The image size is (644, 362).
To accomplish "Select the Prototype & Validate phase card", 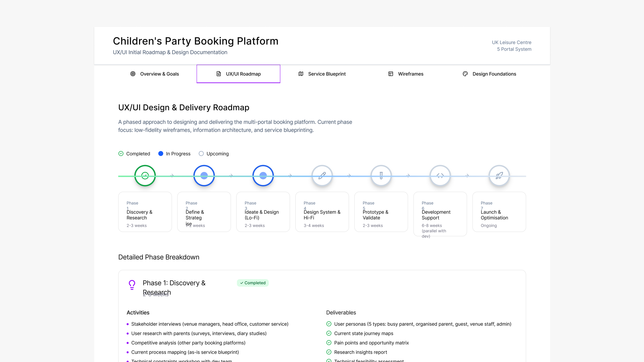I will tap(381, 212).
